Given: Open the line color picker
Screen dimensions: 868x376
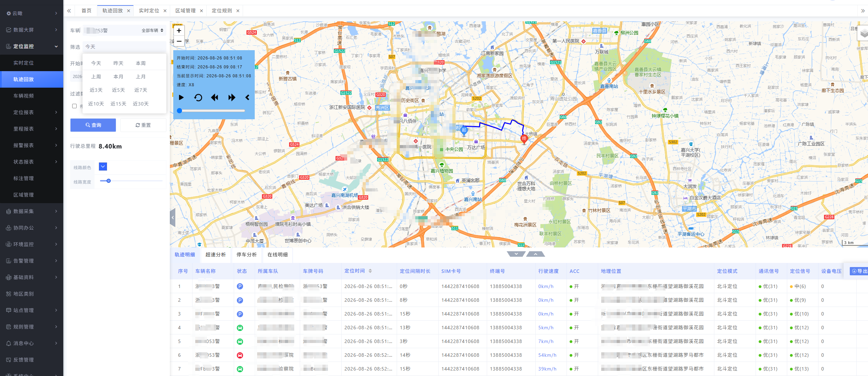Looking at the screenshot, I should tap(103, 167).
